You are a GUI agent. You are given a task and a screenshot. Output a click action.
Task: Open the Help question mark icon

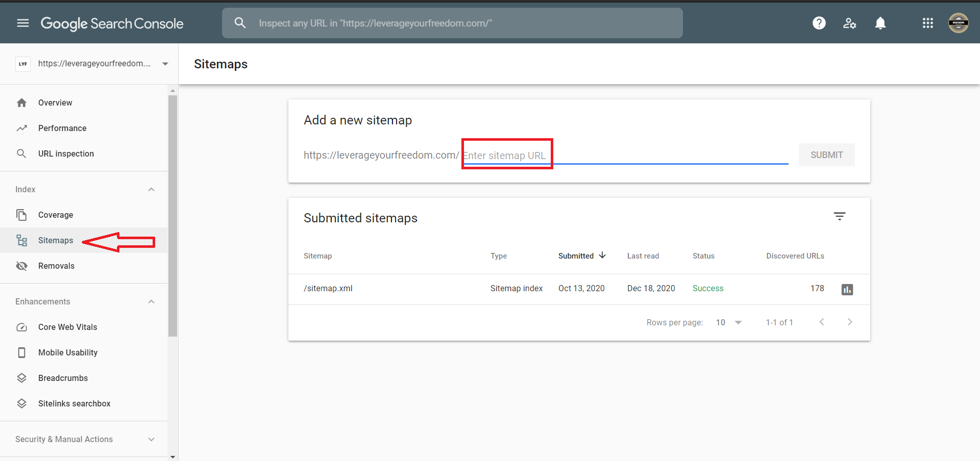point(819,23)
